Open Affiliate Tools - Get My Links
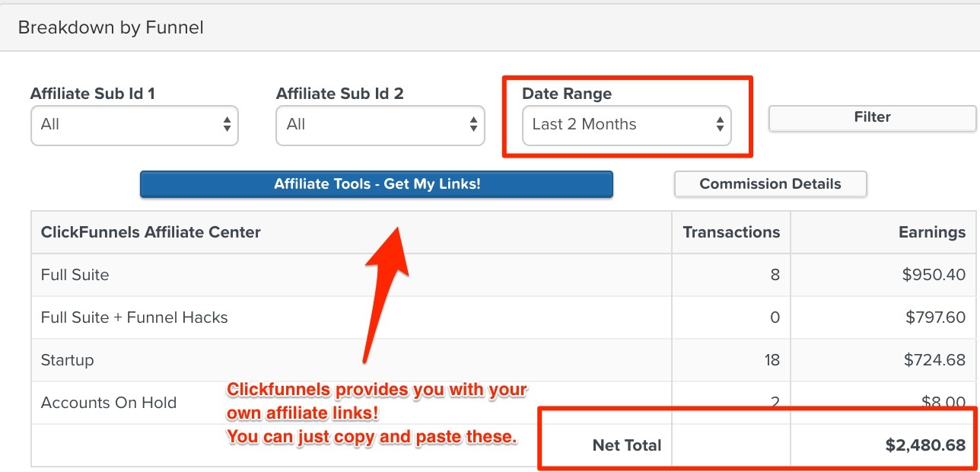 (377, 184)
